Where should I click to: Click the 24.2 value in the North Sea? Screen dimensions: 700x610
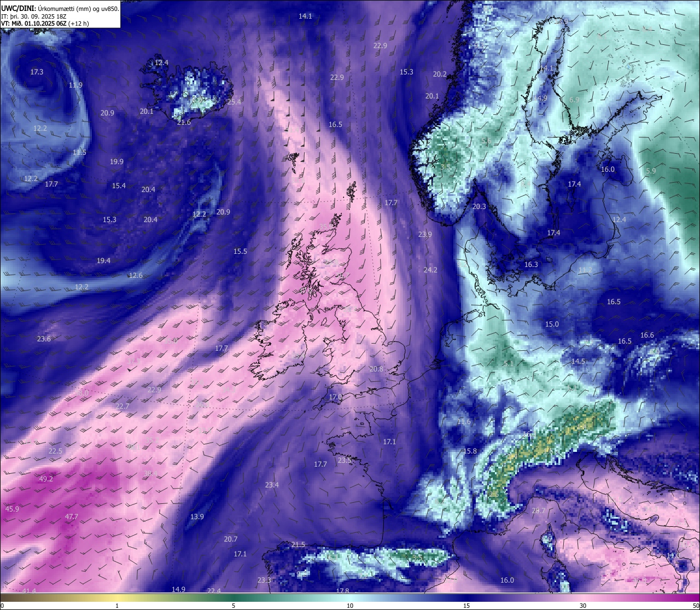coord(430,270)
